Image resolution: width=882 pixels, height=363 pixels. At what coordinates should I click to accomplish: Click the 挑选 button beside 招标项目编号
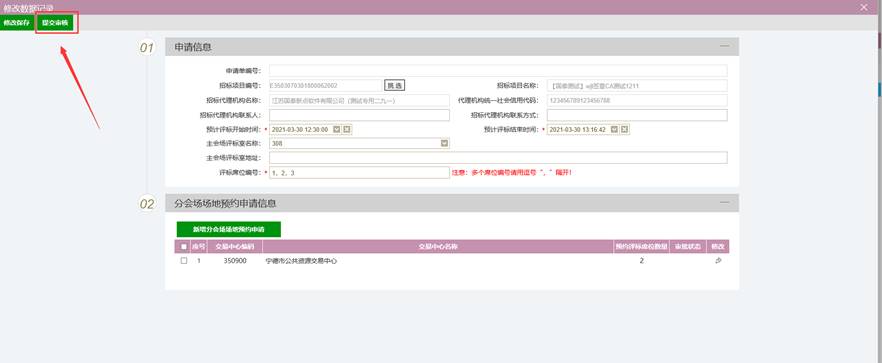[394, 86]
